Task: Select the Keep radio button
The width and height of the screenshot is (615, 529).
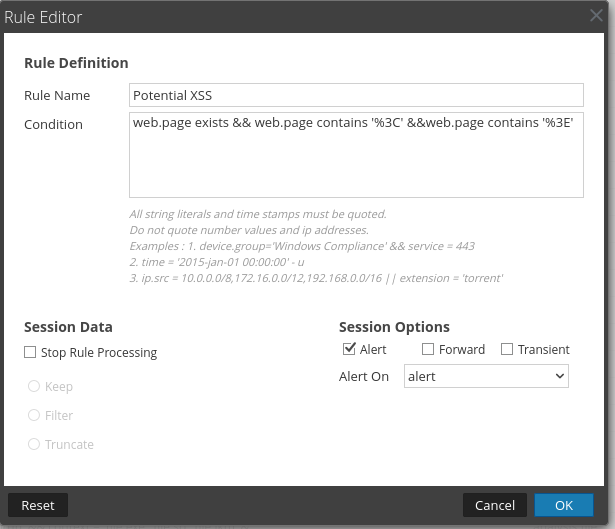Action: (x=34, y=386)
